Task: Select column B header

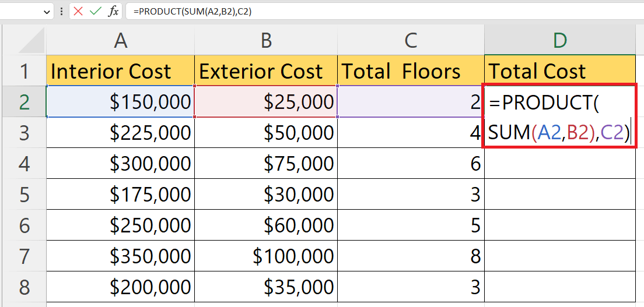Action: click(266, 40)
